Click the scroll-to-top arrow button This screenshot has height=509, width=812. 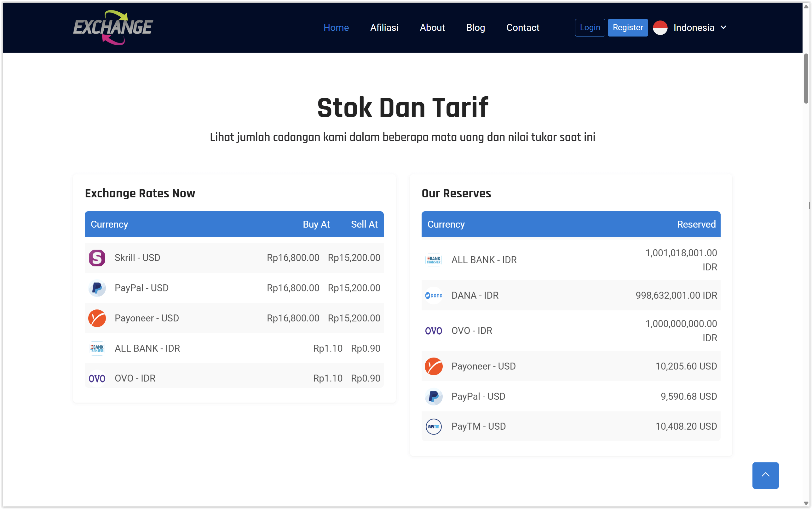765,475
